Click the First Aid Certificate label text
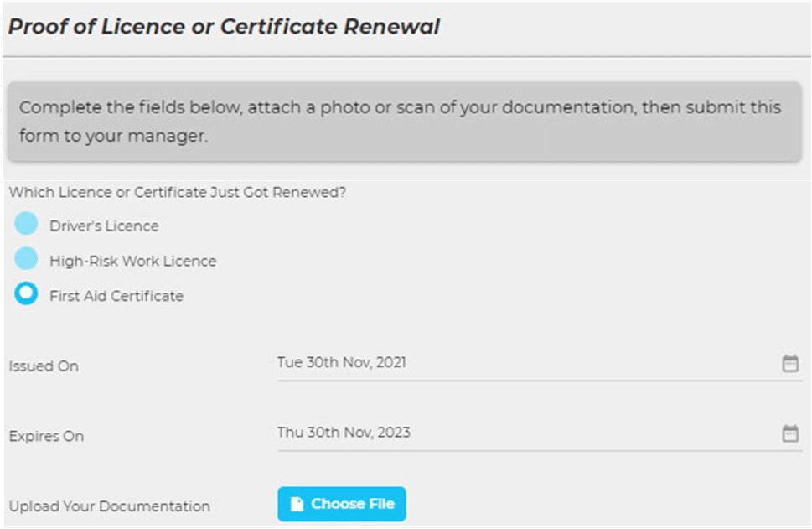Screen dimensions: 812x529 point(116,296)
